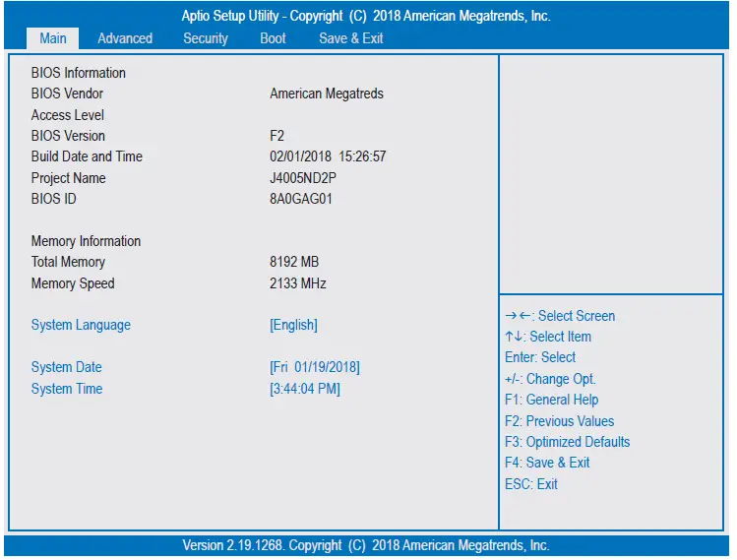This screenshot has width=737, height=560.
Task: Open the Security tab
Action: pyautogui.click(x=206, y=38)
